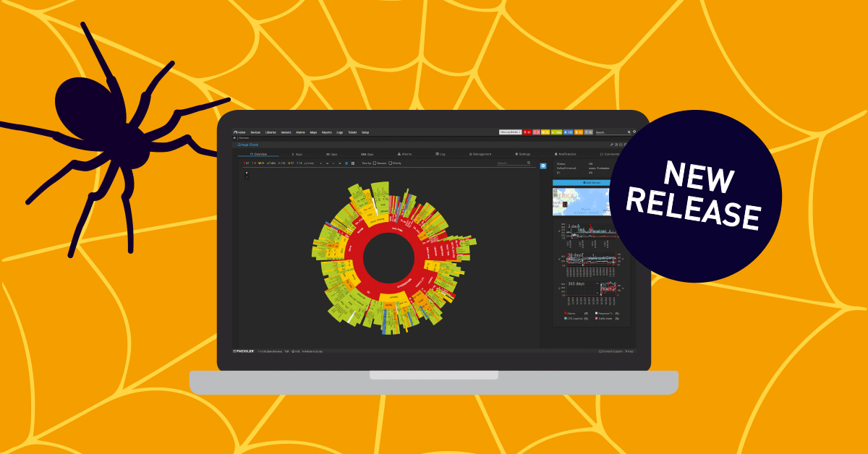Enable the Priority size-by checkbox
Image resolution: width=868 pixels, height=454 pixels.
(x=391, y=163)
